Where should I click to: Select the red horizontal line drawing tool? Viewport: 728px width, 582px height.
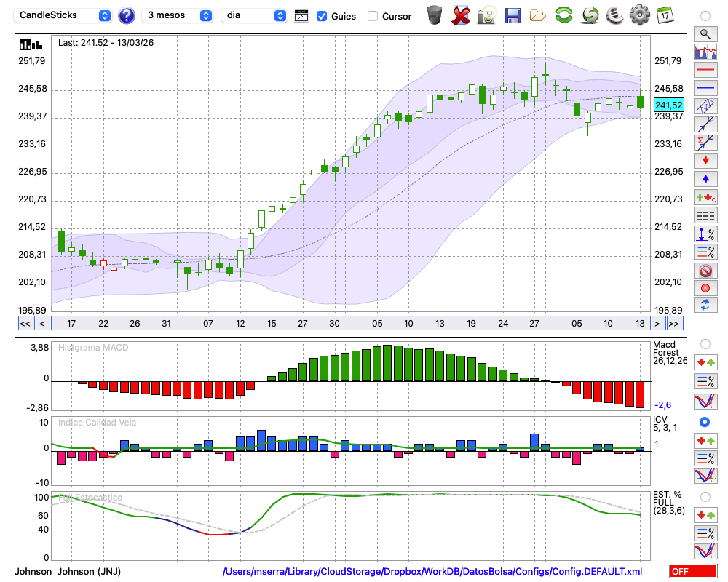click(x=705, y=71)
